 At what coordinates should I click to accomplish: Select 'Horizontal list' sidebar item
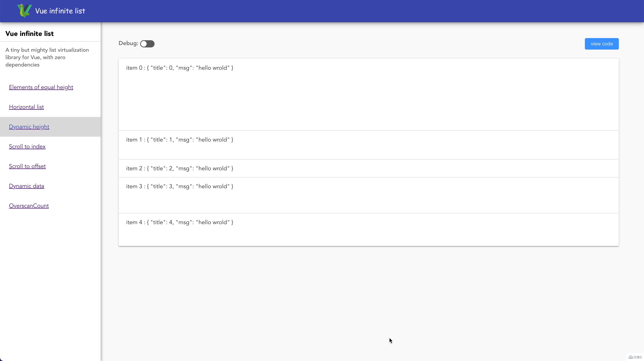coord(26,107)
